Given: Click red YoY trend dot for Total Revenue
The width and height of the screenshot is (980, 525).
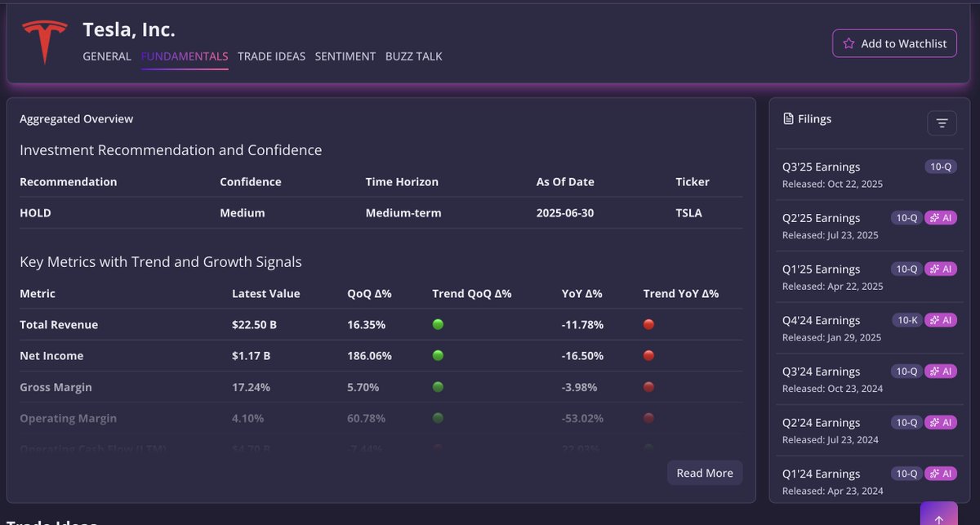Looking at the screenshot, I should 648,324.
